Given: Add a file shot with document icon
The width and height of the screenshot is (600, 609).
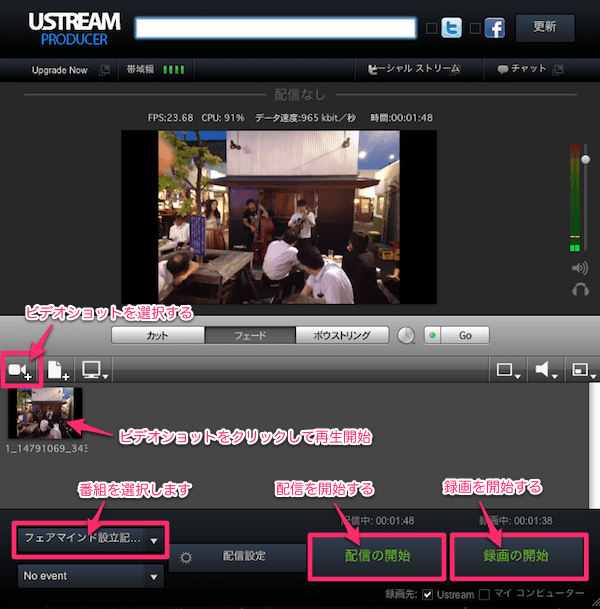Looking at the screenshot, I should click(58, 370).
